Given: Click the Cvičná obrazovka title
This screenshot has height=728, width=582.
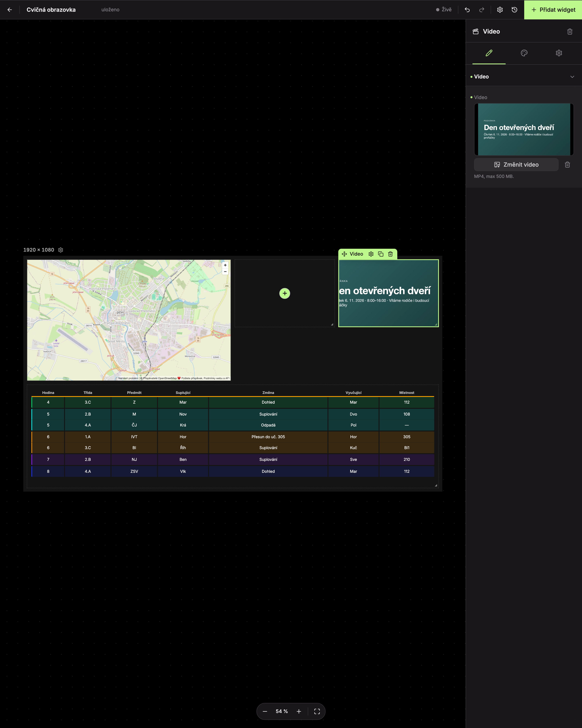Looking at the screenshot, I should click(x=51, y=10).
